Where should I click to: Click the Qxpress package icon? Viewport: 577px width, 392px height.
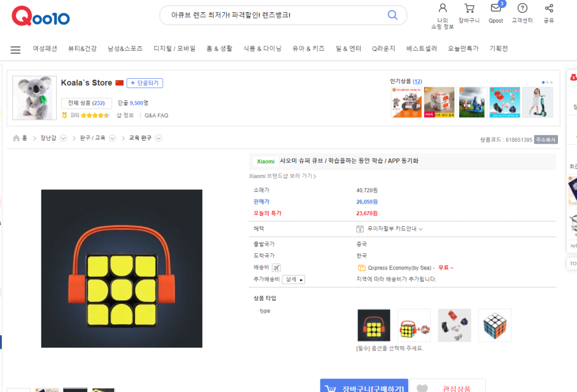(x=361, y=267)
